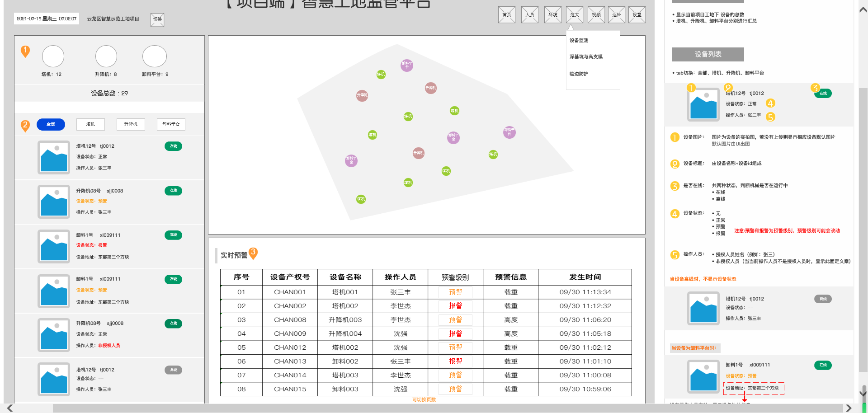868x413 pixels.
Task: Click the 设备列表 heading in the annotation panel
Action: pos(708,54)
